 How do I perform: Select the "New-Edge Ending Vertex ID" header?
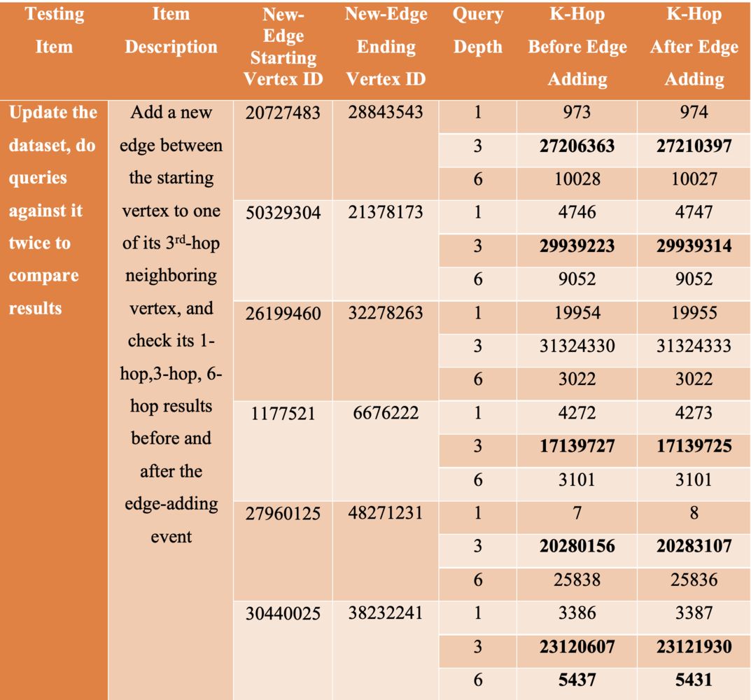point(386,47)
